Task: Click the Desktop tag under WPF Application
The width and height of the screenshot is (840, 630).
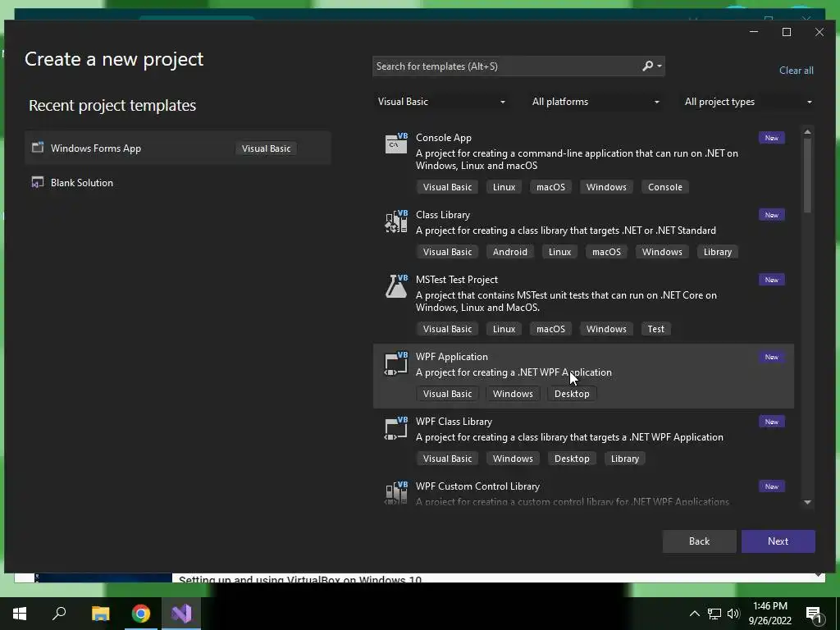Action: click(572, 394)
